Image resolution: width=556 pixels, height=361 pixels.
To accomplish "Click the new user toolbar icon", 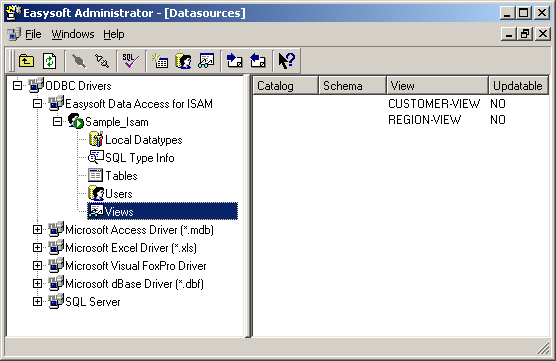I will [x=183, y=61].
